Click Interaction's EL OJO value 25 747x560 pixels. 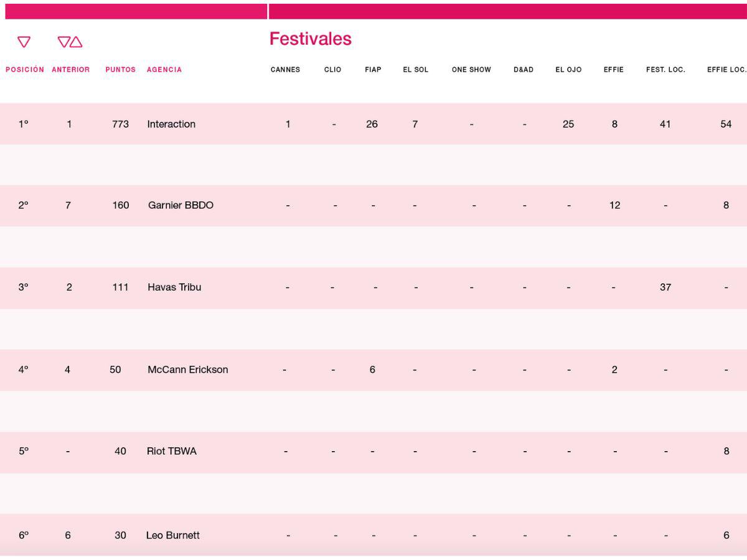pos(568,124)
